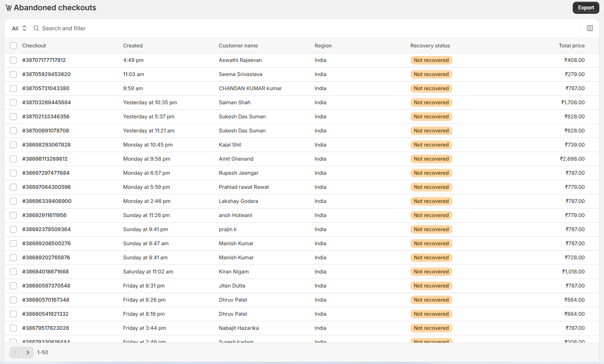Open the edit columns icon
The height and width of the screenshot is (364, 604).
[x=590, y=28]
